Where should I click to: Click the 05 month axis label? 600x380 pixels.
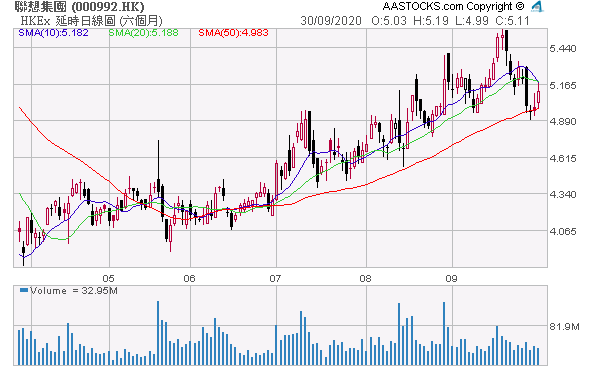tap(109, 278)
